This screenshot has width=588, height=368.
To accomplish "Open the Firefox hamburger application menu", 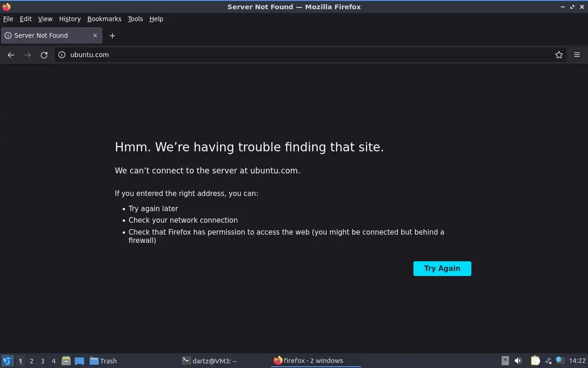I will [x=577, y=55].
